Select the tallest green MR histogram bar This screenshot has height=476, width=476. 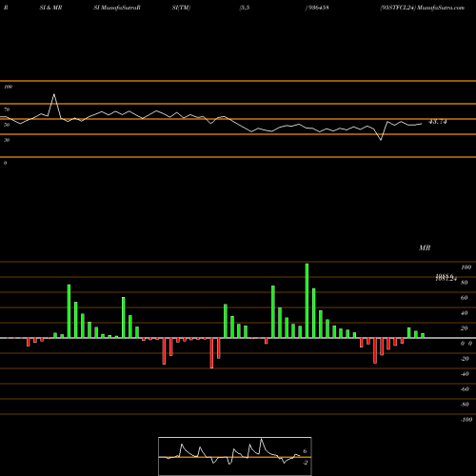pos(307,301)
